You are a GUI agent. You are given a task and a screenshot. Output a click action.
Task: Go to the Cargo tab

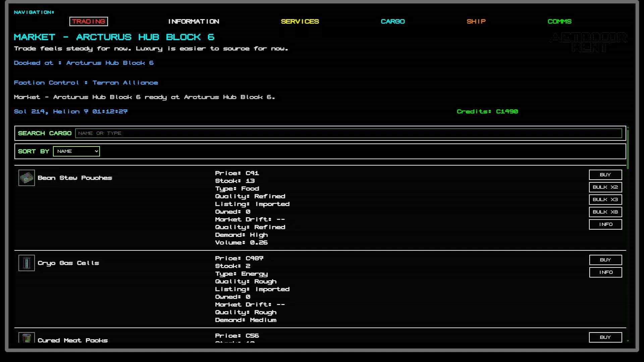click(393, 21)
